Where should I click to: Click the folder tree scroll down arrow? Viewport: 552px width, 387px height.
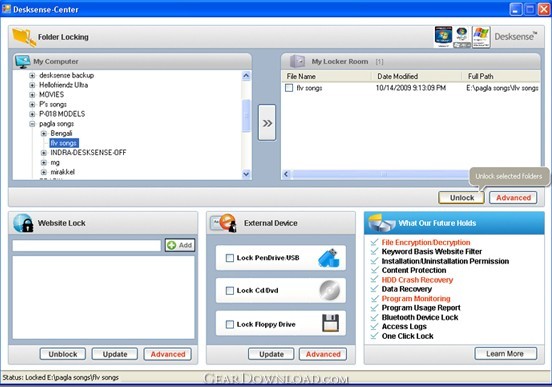coord(246,174)
